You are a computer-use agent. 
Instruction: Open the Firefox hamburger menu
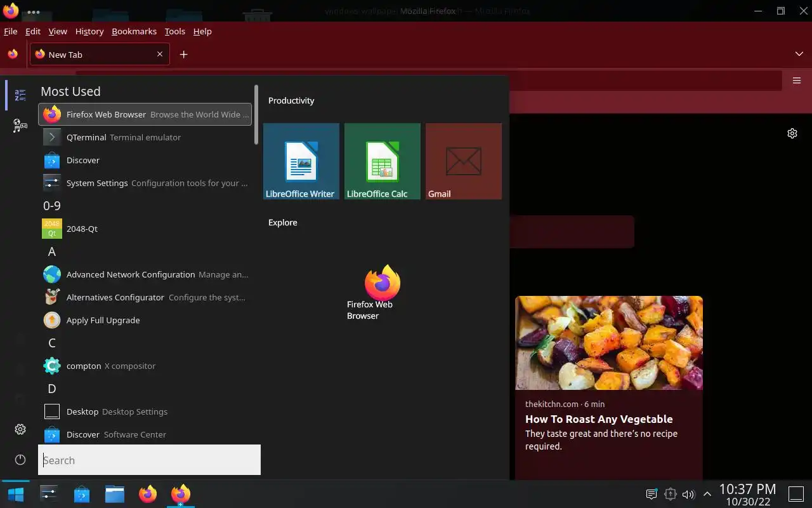(797, 81)
